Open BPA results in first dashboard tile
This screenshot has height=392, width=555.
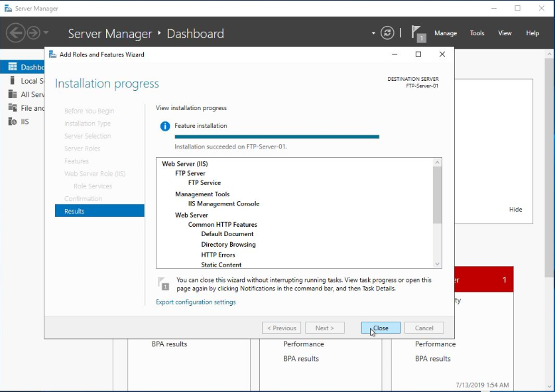(x=169, y=344)
